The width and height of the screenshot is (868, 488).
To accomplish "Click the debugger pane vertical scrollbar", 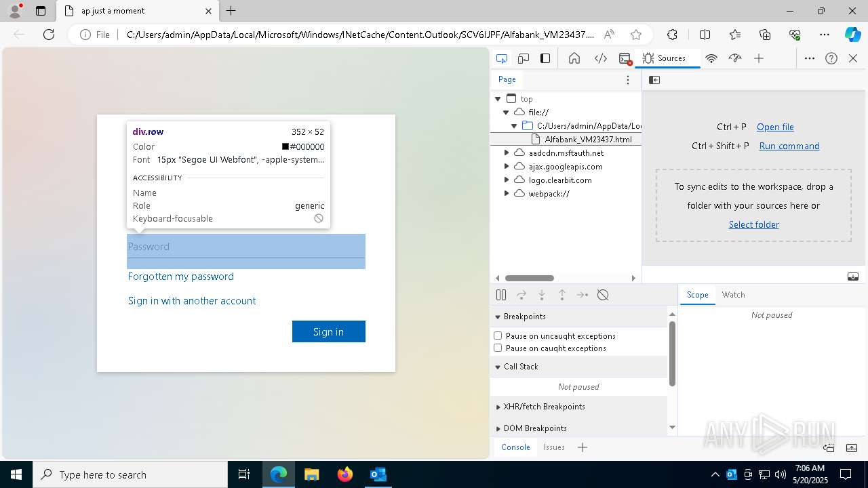I will 672,353.
